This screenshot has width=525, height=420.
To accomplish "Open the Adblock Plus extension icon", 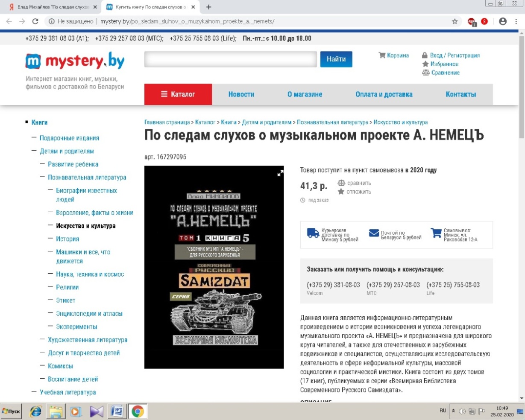I will pos(472,21).
